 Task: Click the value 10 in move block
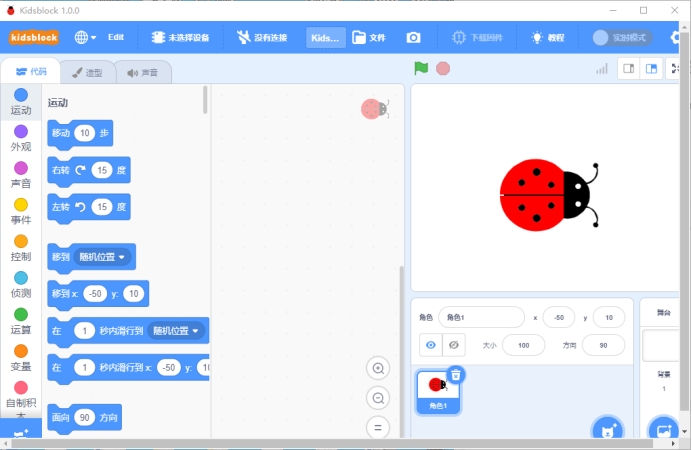(85, 133)
